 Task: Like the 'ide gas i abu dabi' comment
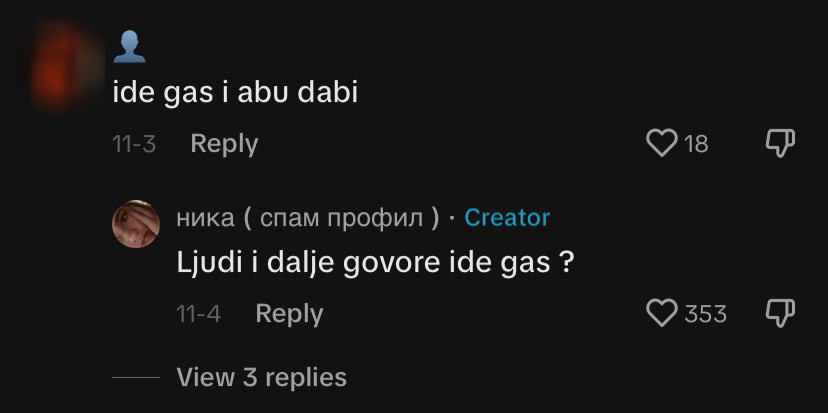tap(662, 143)
